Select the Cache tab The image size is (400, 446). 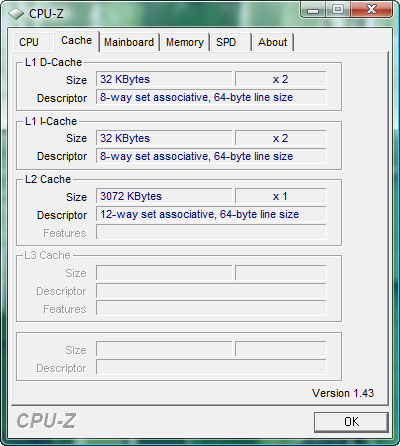(77, 41)
